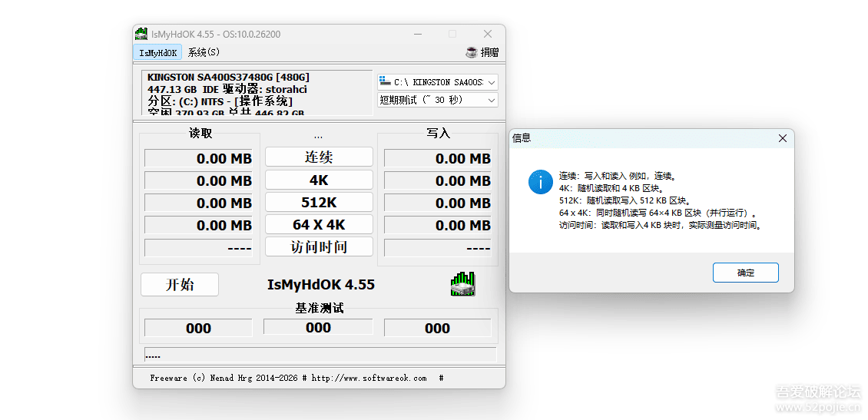868x420 pixels.
Task: Click the 连续 sequential test button
Action: coord(319,157)
